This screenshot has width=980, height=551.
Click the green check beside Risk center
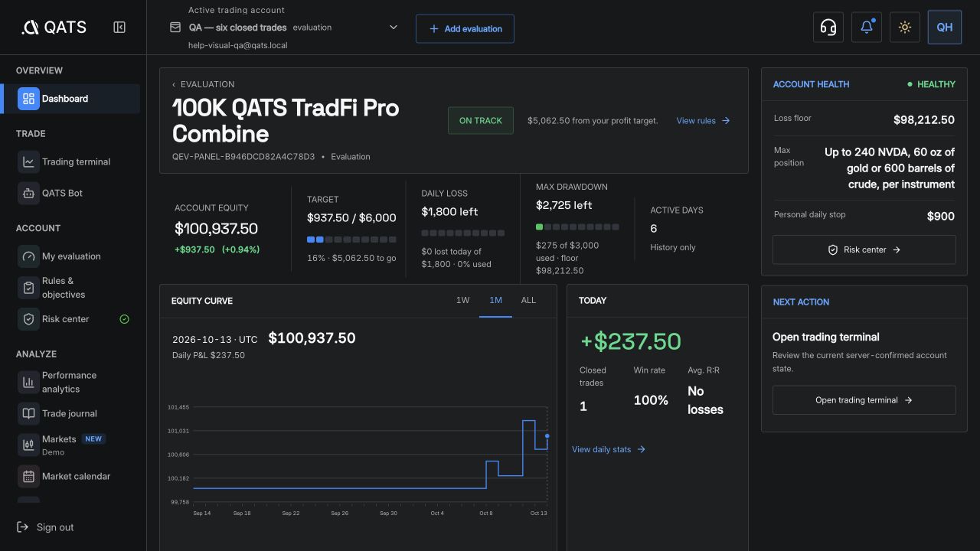click(x=125, y=319)
